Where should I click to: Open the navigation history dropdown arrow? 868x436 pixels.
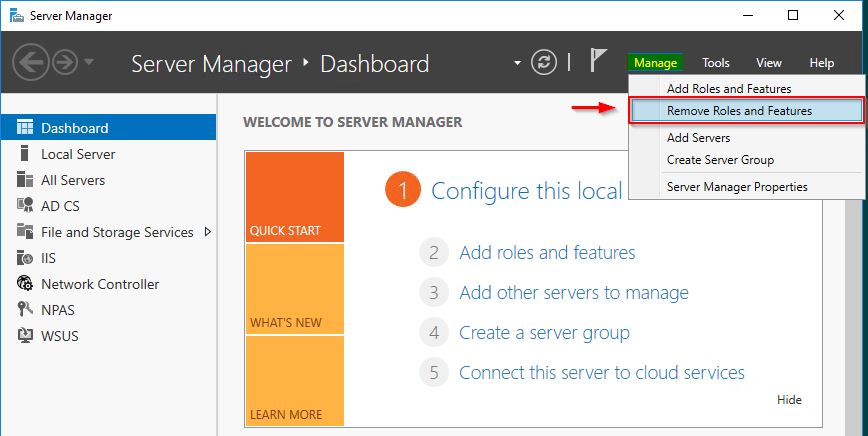[89, 62]
